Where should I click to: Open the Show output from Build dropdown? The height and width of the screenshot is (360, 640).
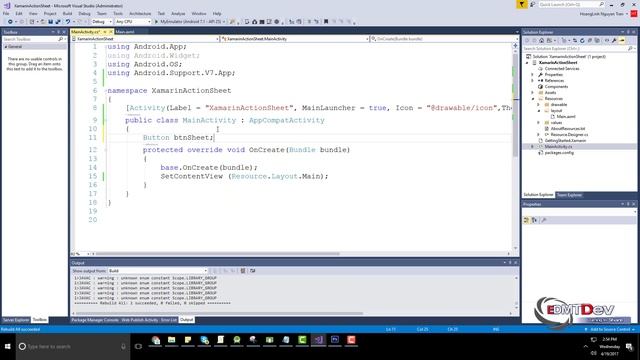click(x=158, y=271)
